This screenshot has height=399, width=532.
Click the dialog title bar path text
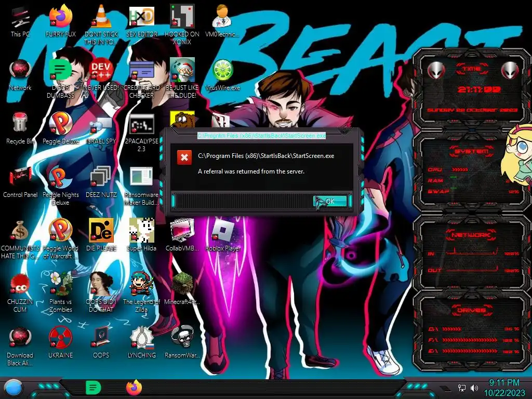click(x=262, y=136)
